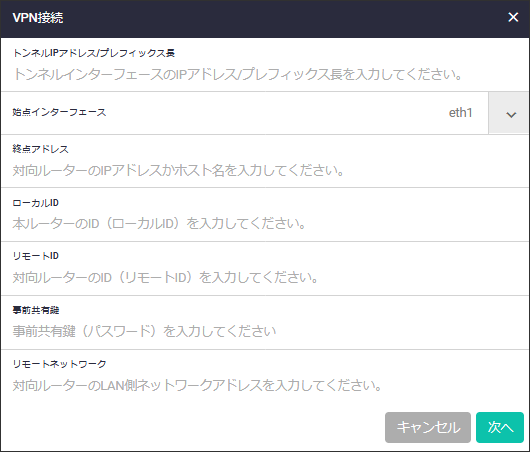Click the リモートネットワーク label
The width and height of the screenshot is (530, 452).
pyautogui.click(x=59, y=364)
